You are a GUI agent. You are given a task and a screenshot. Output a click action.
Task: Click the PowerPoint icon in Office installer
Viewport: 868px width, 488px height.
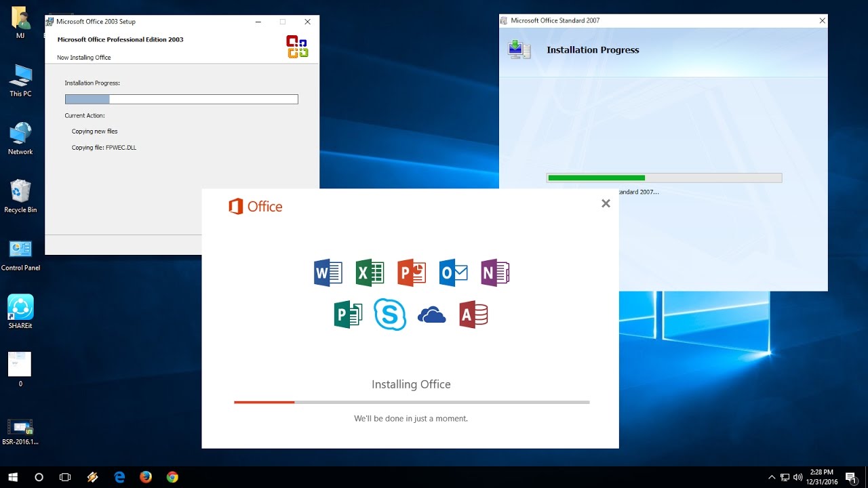click(x=412, y=272)
